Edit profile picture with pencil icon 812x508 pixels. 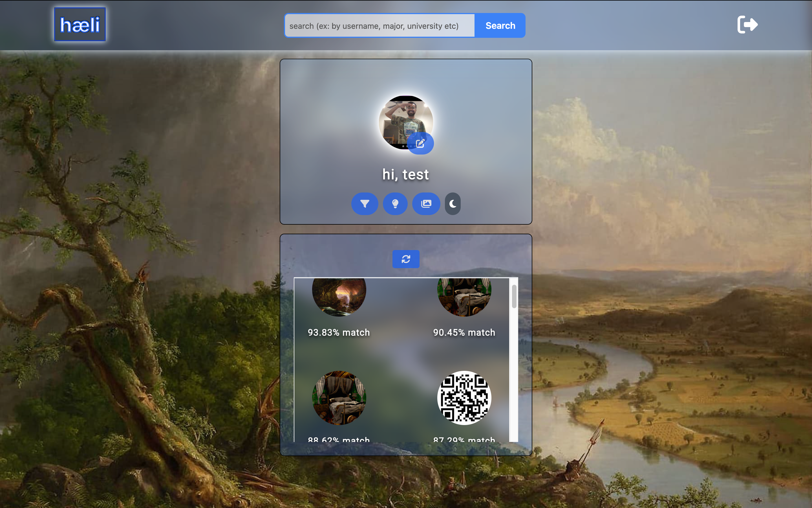pos(420,143)
